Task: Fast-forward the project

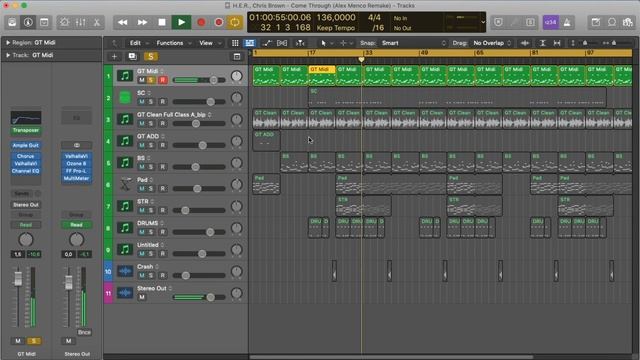Action: click(x=142, y=22)
